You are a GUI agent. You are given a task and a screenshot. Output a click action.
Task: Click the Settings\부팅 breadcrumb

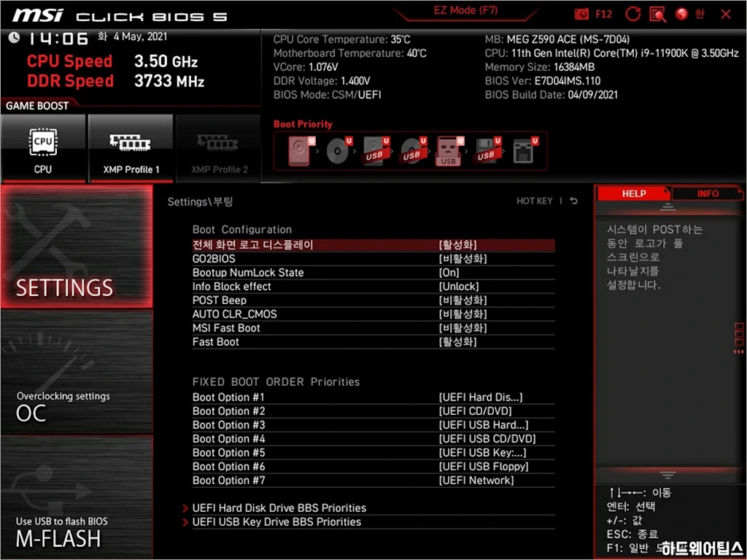(200, 201)
